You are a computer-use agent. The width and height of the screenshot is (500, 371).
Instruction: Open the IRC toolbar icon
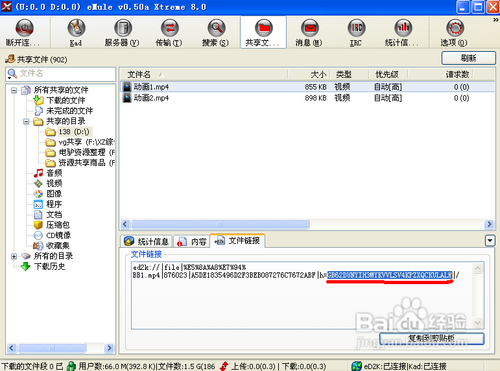point(356,28)
